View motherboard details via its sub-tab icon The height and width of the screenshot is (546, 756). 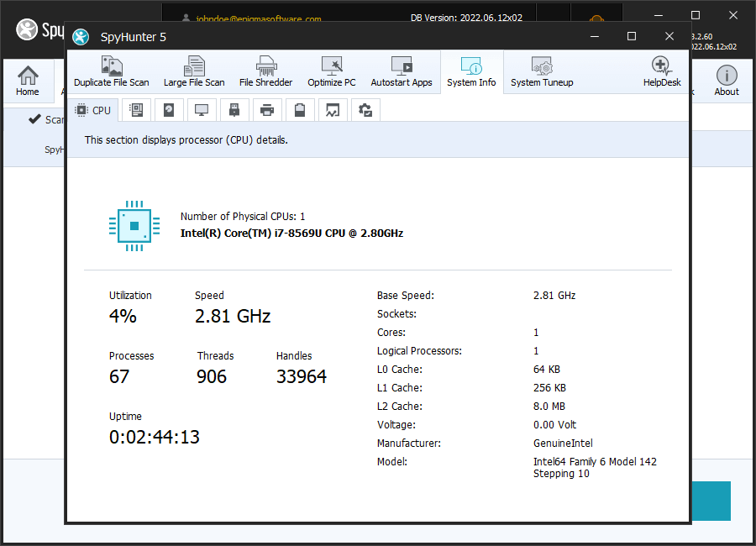[135, 109]
